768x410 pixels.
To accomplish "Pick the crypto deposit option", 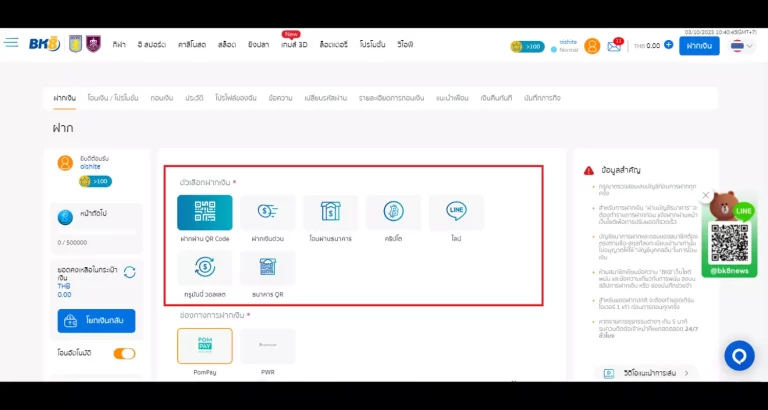I will (393, 212).
